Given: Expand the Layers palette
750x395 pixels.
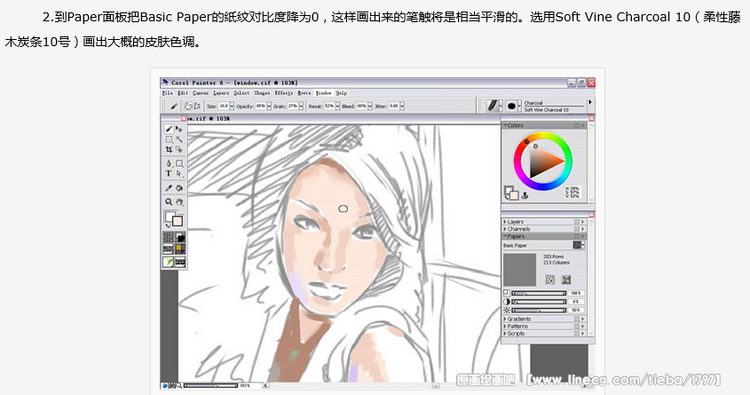Looking at the screenshot, I should coord(505,222).
